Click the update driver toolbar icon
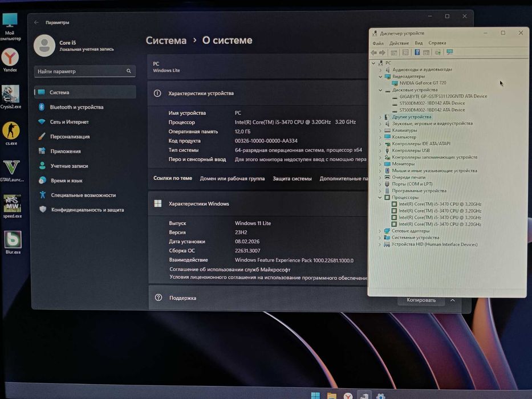The width and height of the screenshot is (532, 399). [438, 52]
